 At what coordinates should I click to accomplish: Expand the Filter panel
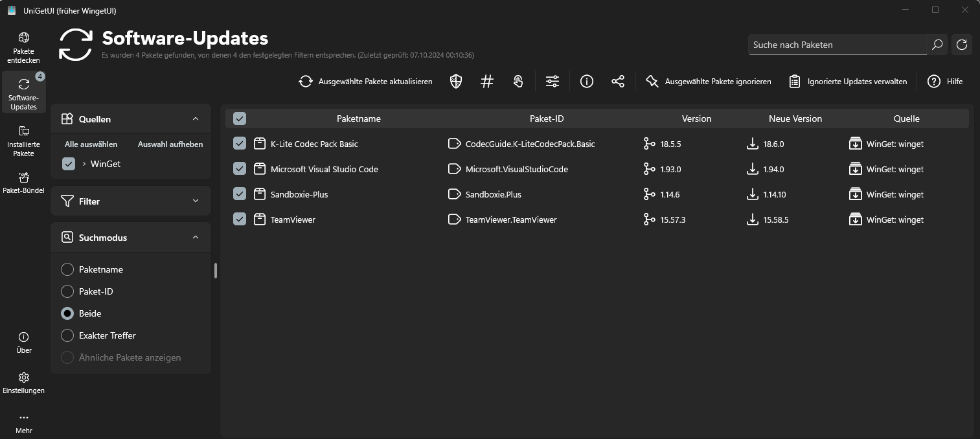coord(196,201)
